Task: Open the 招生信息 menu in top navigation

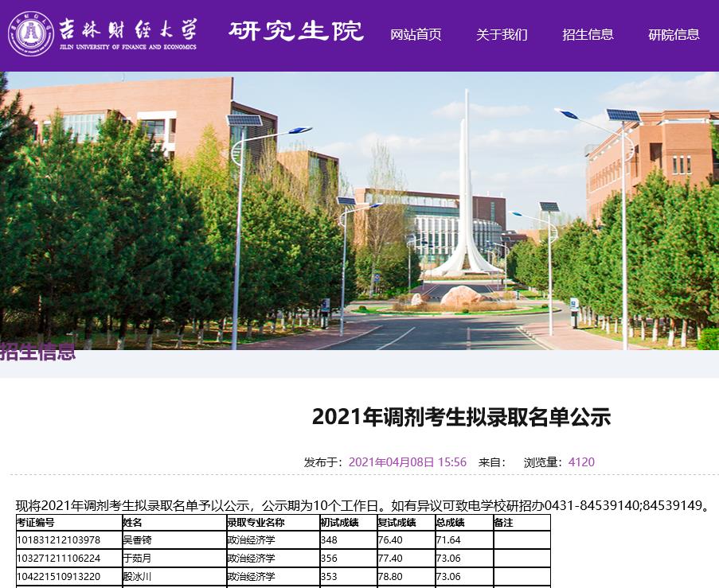Action: 588,35
